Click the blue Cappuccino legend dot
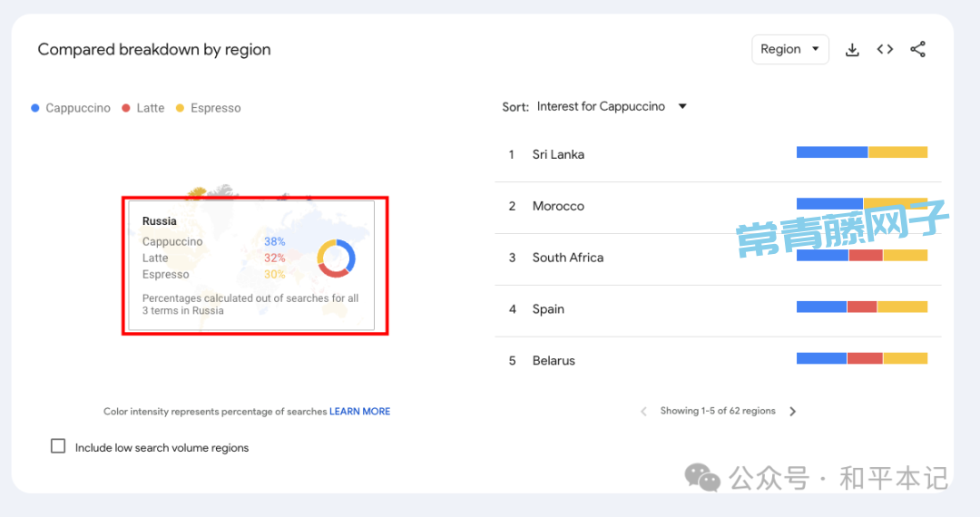The width and height of the screenshot is (980, 517). point(35,108)
